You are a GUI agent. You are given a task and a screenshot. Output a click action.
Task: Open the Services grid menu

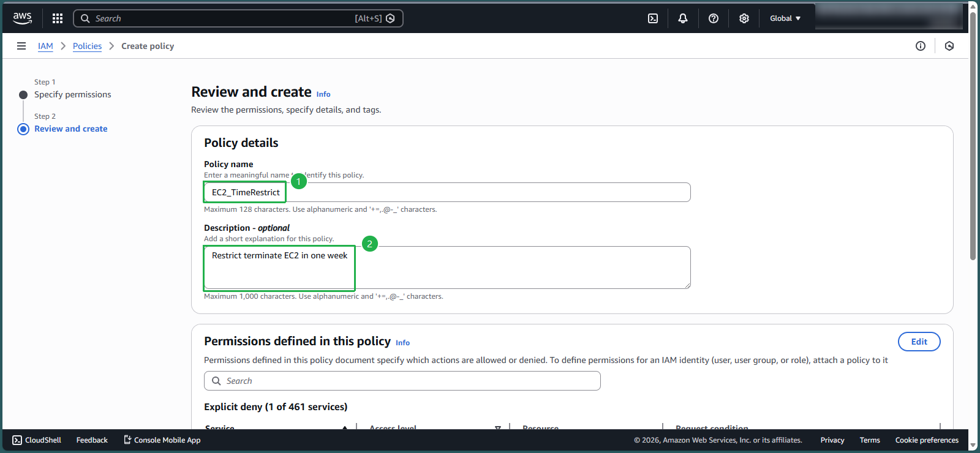click(x=58, y=18)
